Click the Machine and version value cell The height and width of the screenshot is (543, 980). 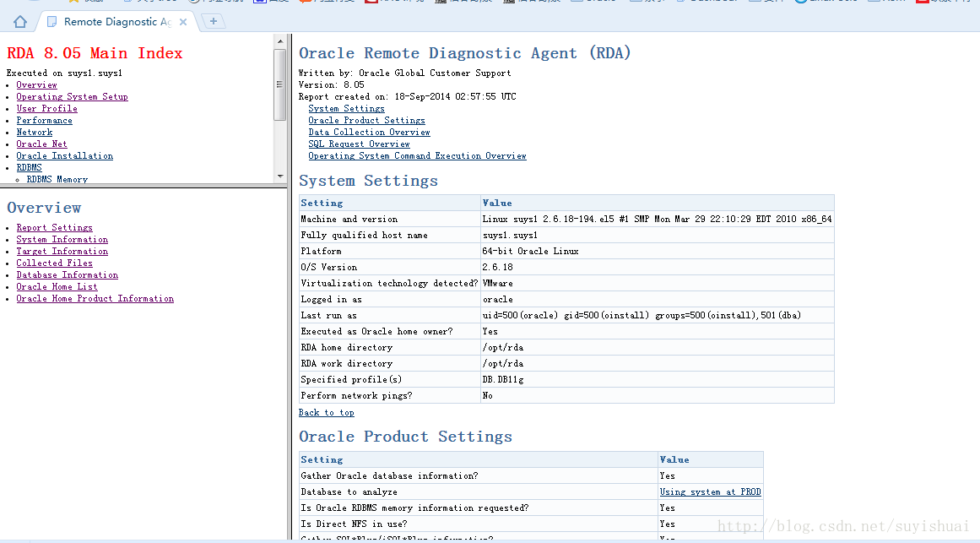[x=657, y=219]
